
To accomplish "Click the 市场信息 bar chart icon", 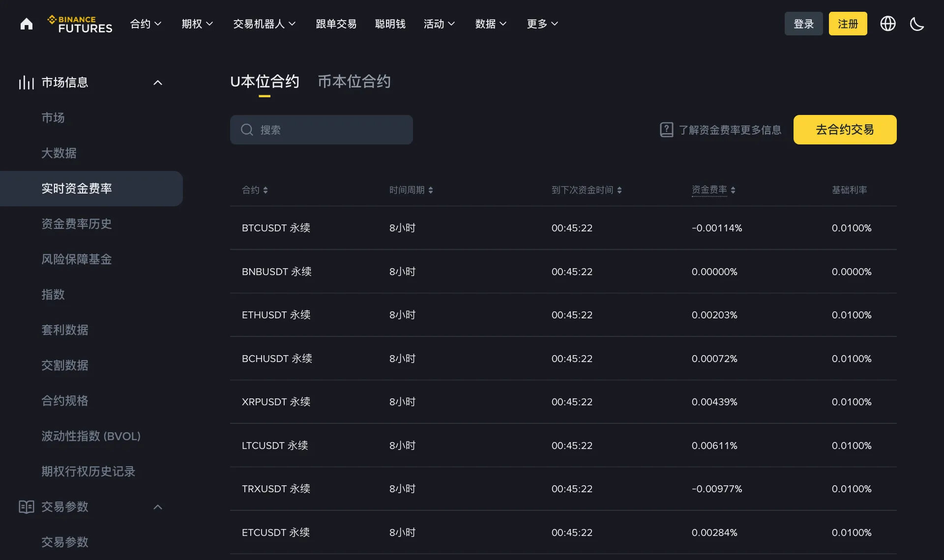I will [27, 83].
